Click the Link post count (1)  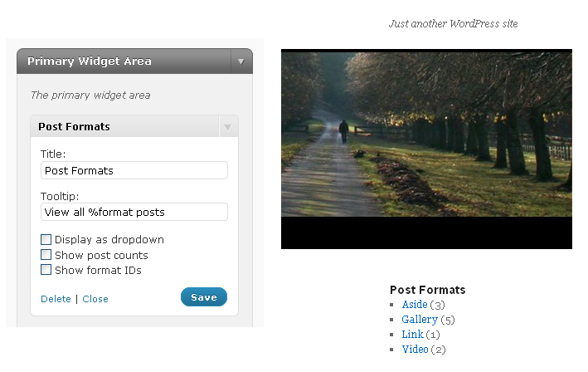click(433, 335)
